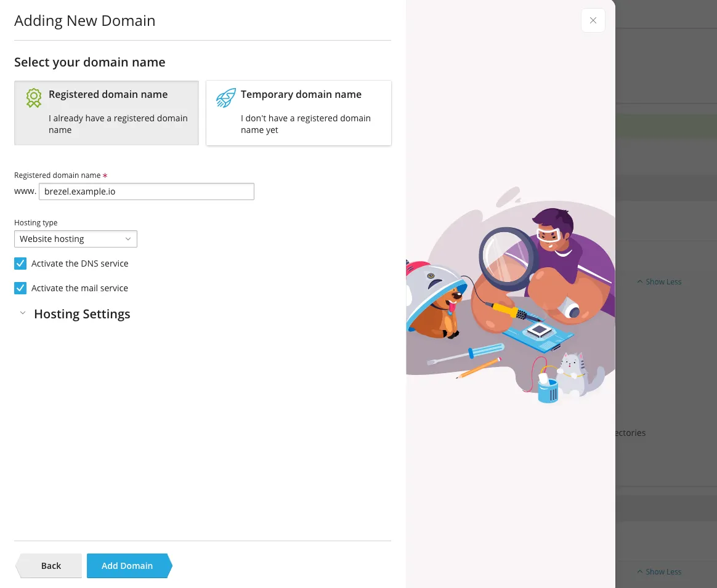Viewport: 717px width, 588px height.
Task: Select the Temporary domain name option
Action: coord(299,113)
